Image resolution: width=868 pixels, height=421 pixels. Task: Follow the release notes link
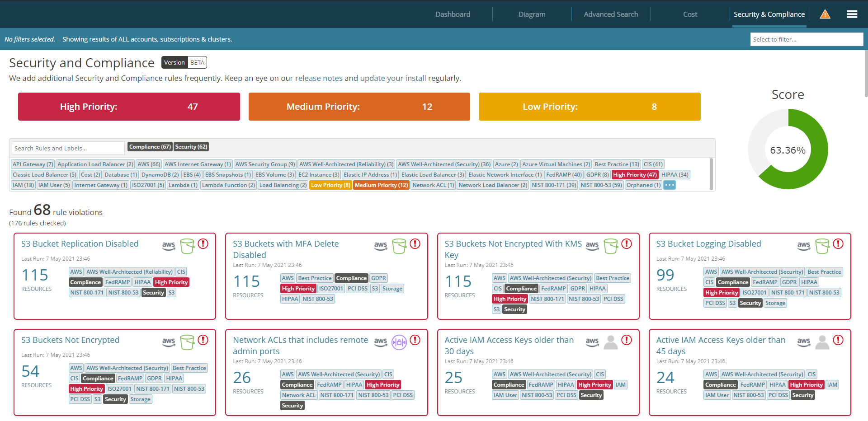[x=319, y=78]
